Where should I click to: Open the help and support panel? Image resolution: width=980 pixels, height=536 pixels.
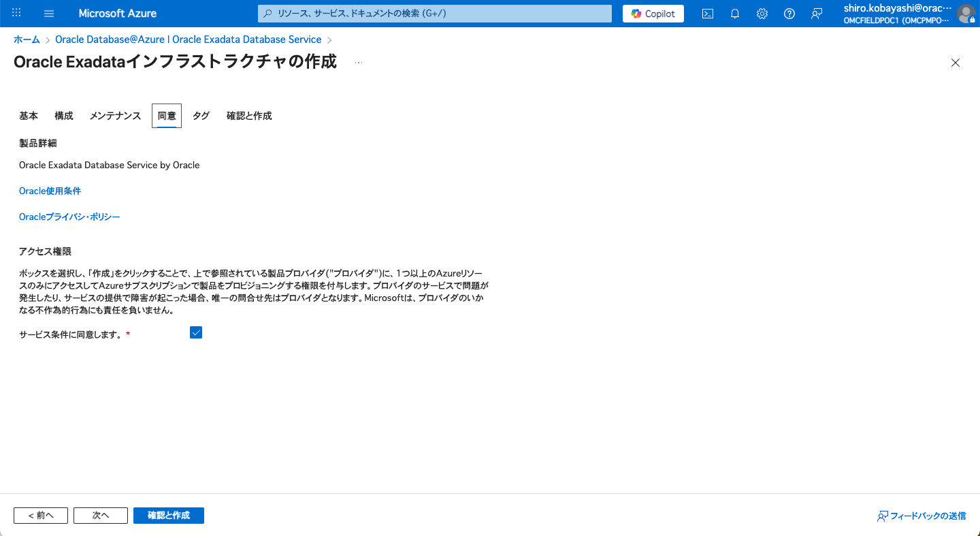pyautogui.click(x=789, y=13)
